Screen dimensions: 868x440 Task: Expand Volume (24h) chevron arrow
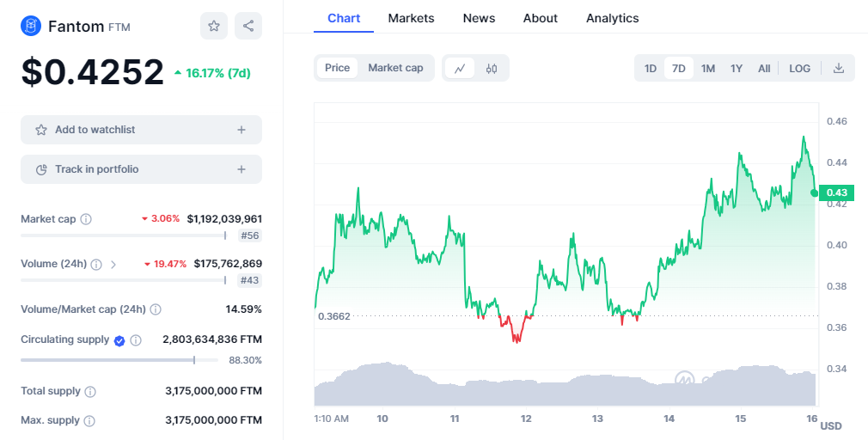pyautogui.click(x=113, y=265)
